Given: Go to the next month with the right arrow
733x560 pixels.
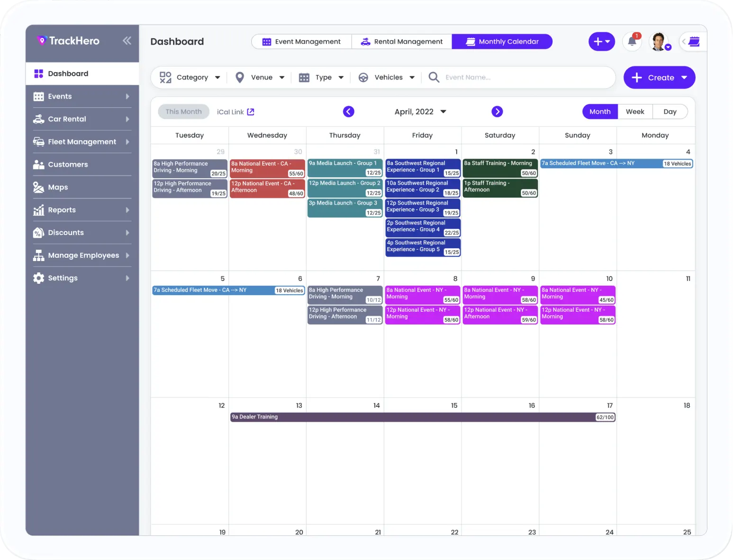Looking at the screenshot, I should [497, 111].
